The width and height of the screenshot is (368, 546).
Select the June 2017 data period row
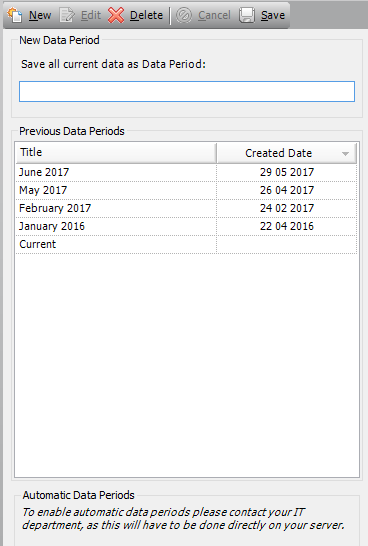tap(187, 172)
